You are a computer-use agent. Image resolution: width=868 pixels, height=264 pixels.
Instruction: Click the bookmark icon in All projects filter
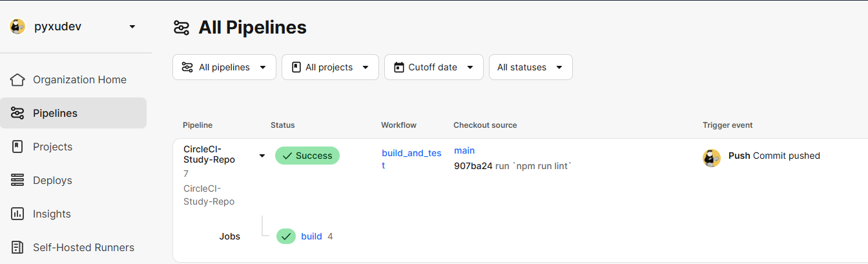pyautogui.click(x=296, y=67)
